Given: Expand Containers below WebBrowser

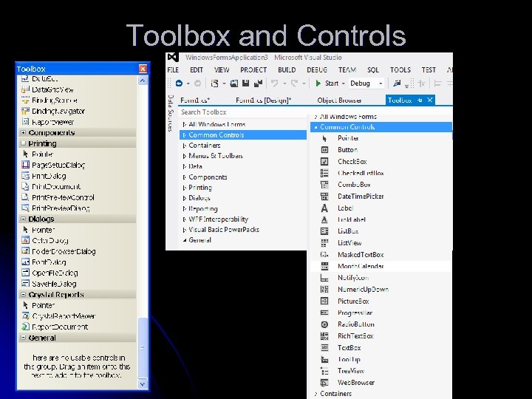Looking at the screenshot, I should click(x=316, y=394).
